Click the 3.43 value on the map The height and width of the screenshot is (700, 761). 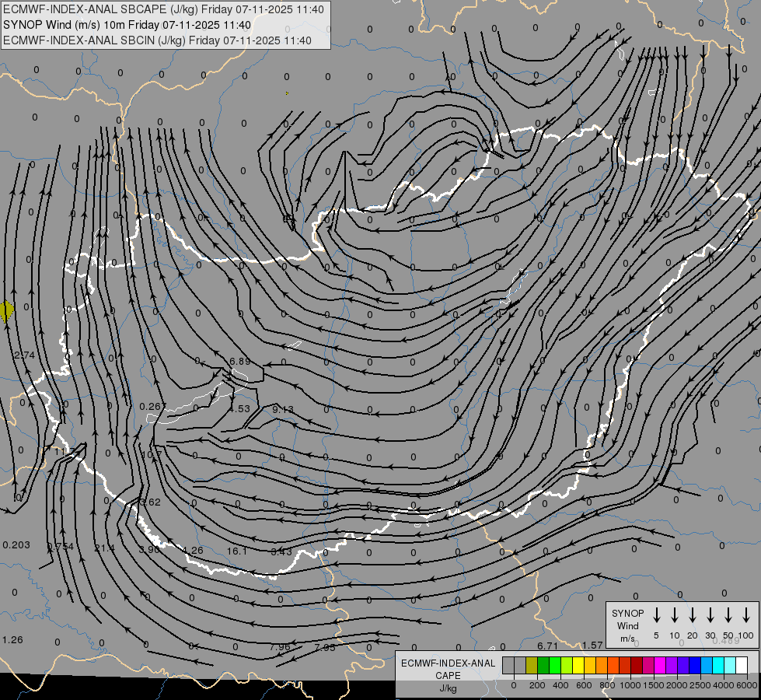pyautogui.click(x=281, y=551)
